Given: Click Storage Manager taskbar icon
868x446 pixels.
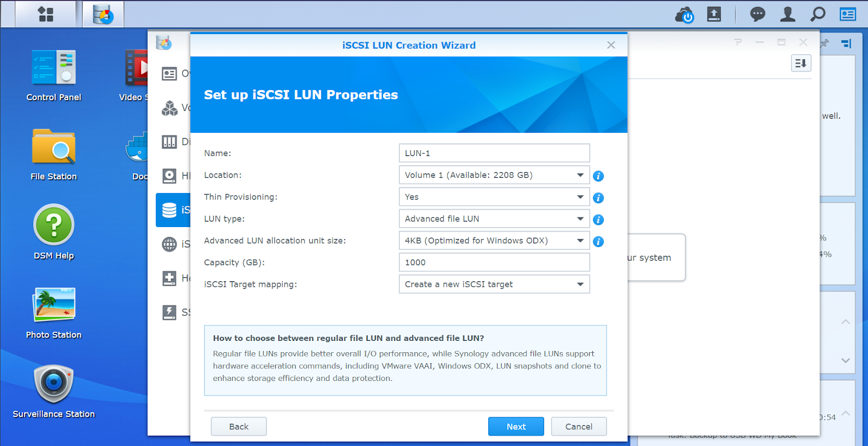Looking at the screenshot, I should point(103,14).
